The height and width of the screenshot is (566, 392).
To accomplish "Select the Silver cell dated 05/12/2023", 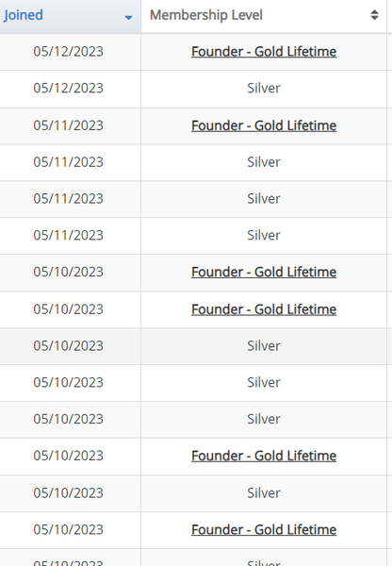I will click(264, 88).
